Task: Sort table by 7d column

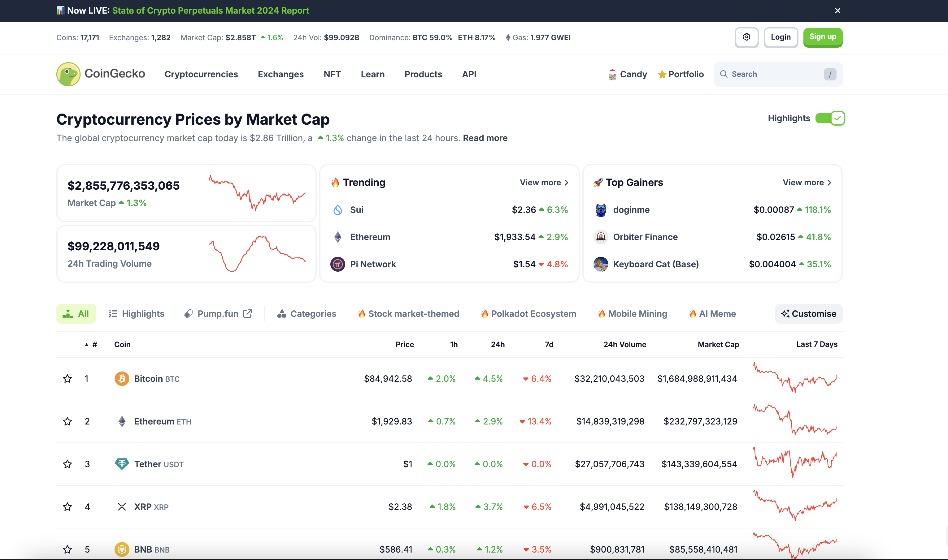Action: [549, 345]
